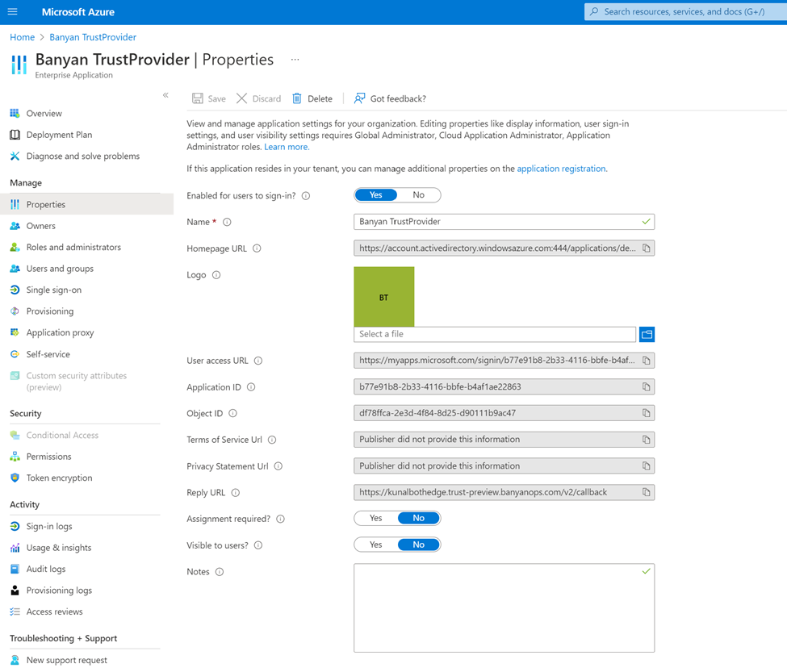Screen dimensions: 787x672
Task: Show info tooltip for Application ID
Action: pyautogui.click(x=251, y=387)
